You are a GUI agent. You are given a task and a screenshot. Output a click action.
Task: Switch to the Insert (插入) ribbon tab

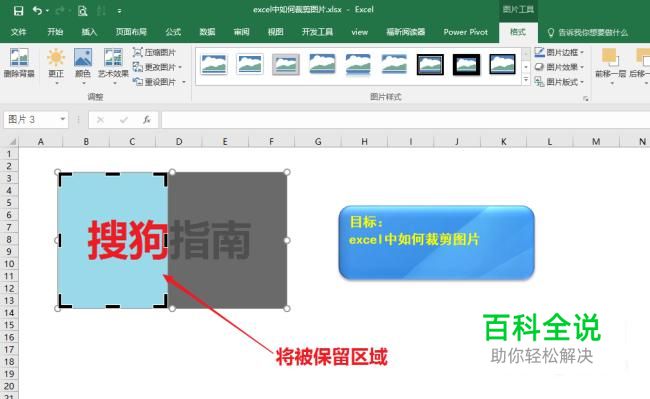(x=89, y=32)
